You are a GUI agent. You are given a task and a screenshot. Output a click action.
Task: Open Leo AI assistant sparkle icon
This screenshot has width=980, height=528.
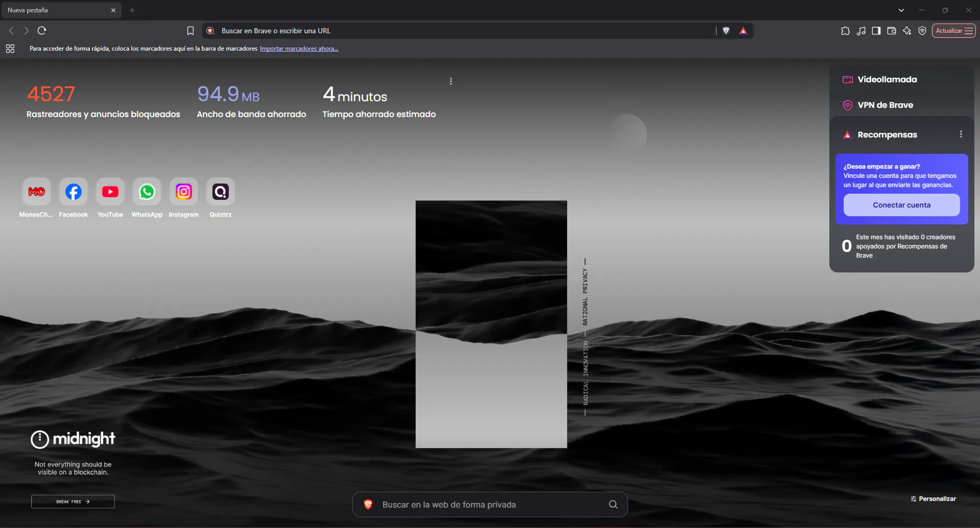point(907,31)
